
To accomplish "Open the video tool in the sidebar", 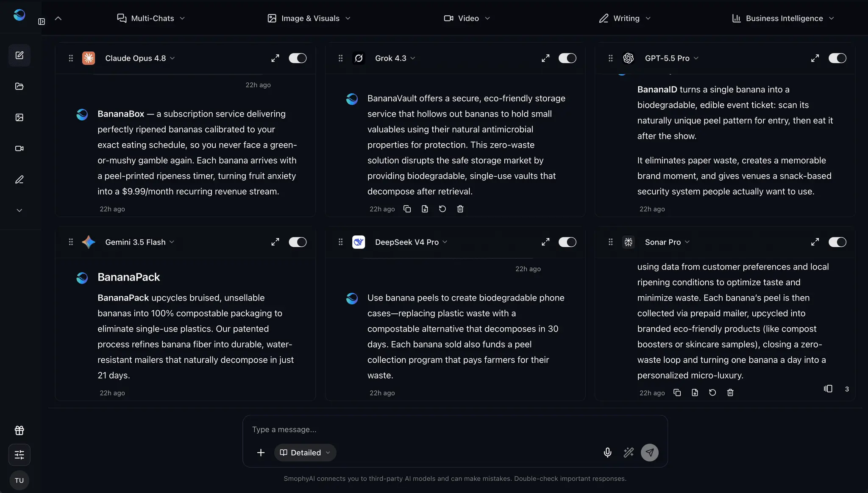I will [19, 148].
